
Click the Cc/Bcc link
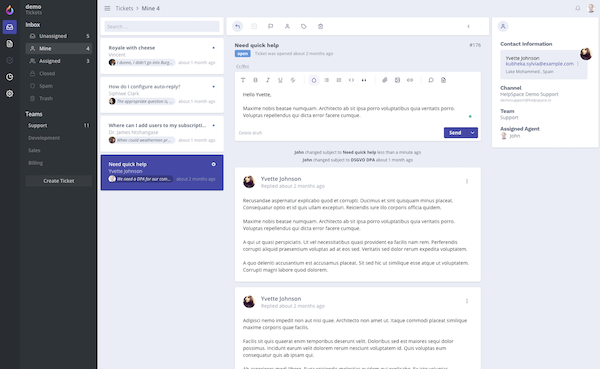tap(242, 66)
